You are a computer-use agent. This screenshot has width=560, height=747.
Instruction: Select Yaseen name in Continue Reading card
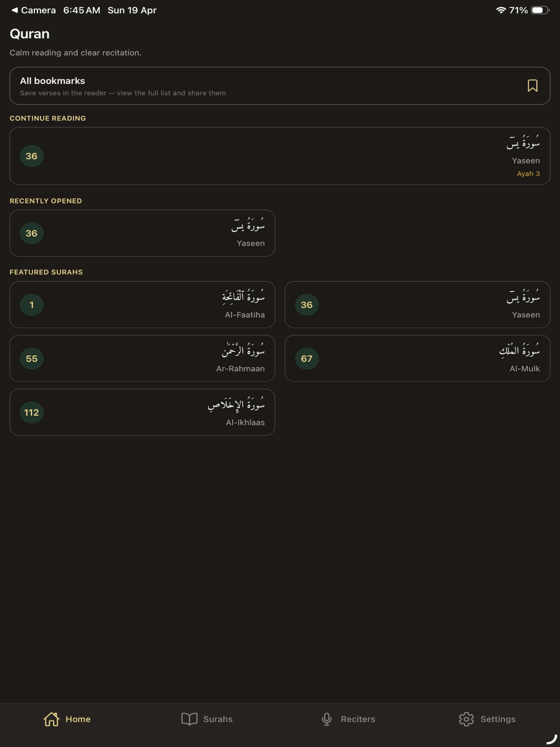(x=526, y=161)
